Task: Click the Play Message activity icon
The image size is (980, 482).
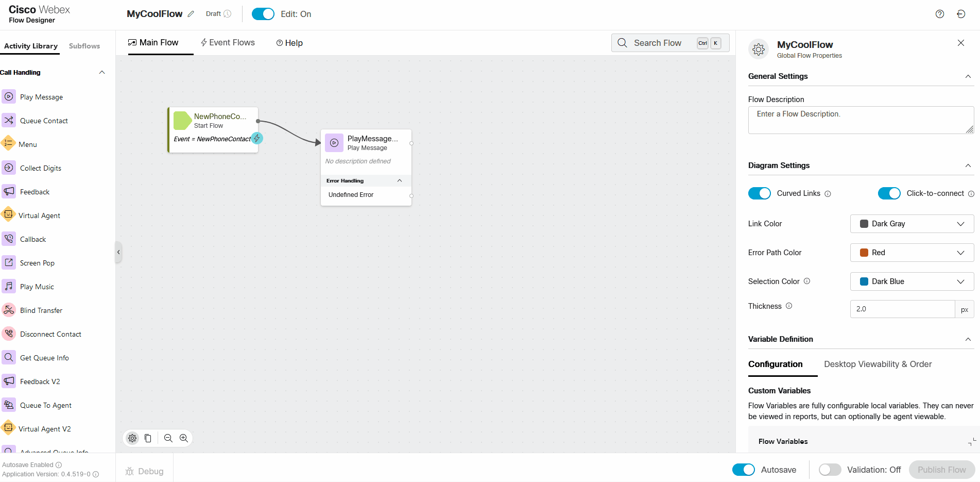Action: (9, 96)
